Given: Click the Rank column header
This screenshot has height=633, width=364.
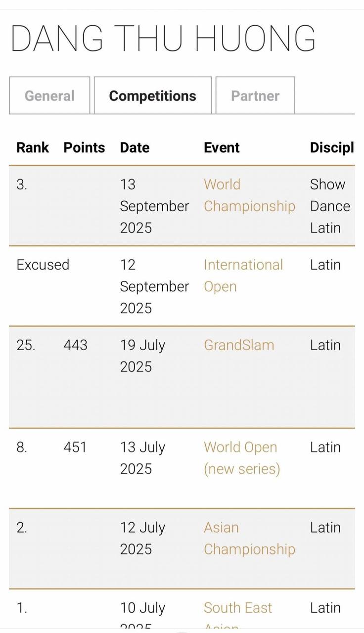Looking at the screenshot, I should [x=33, y=147].
